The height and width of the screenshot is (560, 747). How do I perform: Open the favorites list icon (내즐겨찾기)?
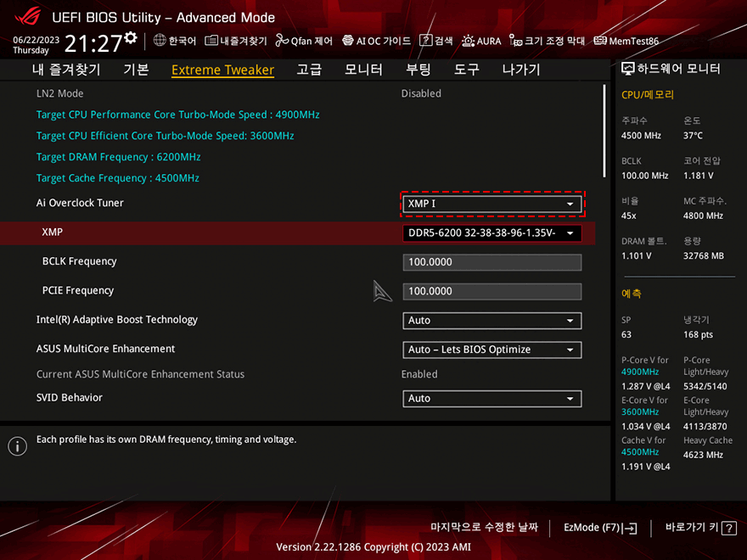[x=211, y=41]
